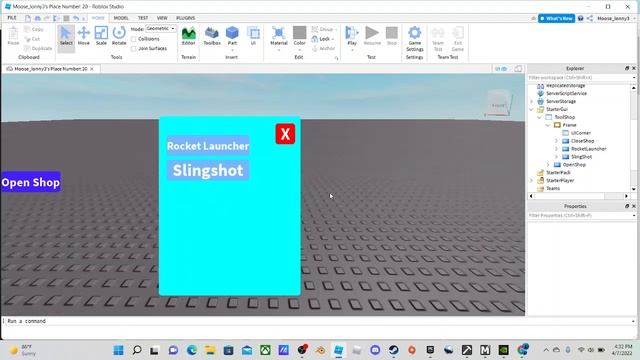
Task: Collapse the StarterGui tree node
Action: click(x=531, y=109)
